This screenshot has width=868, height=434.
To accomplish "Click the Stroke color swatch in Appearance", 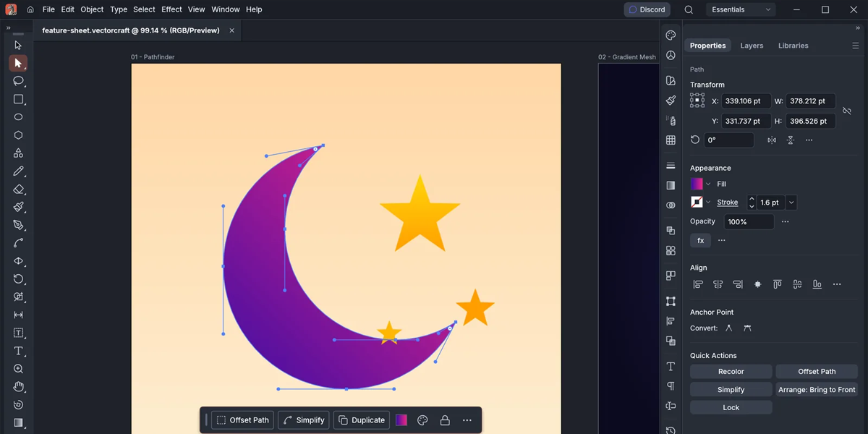I will 697,203.
